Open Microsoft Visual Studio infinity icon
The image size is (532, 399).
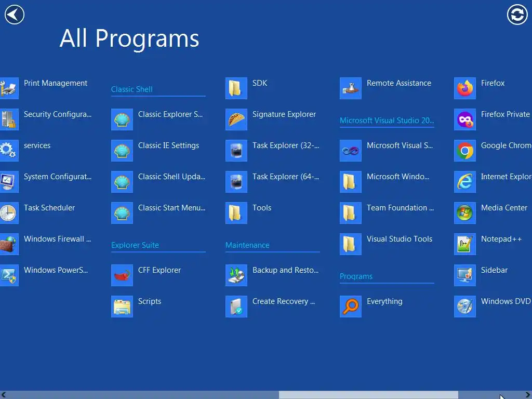pyautogui.click(x=351, y=151)
